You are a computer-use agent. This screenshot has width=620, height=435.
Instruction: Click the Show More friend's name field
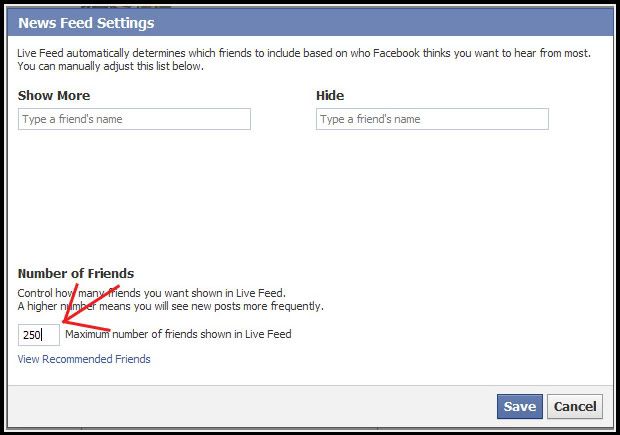pos(134,119)
